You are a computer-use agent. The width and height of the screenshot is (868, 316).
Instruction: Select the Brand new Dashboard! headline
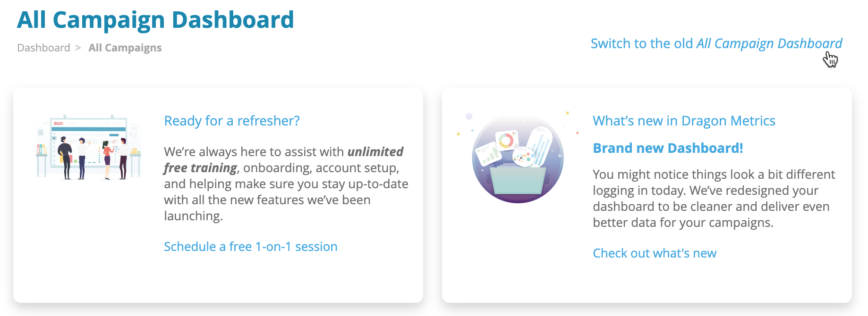coord(668,148)
